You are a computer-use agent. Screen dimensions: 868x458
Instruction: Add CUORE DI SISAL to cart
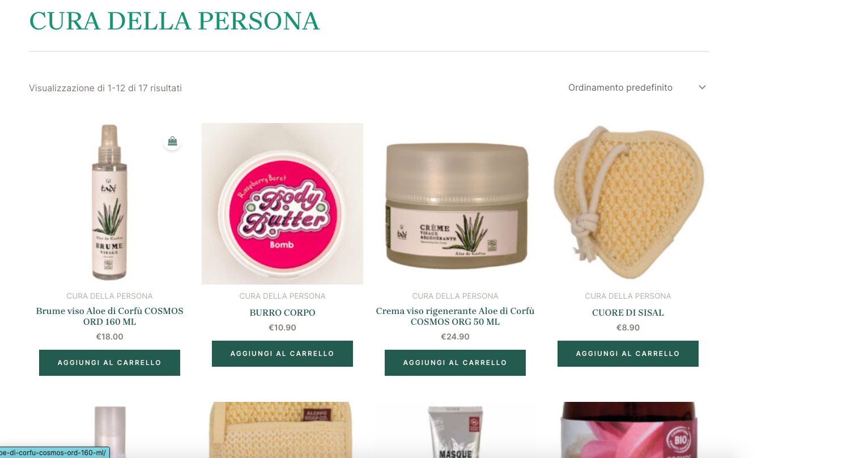[628, 354]
